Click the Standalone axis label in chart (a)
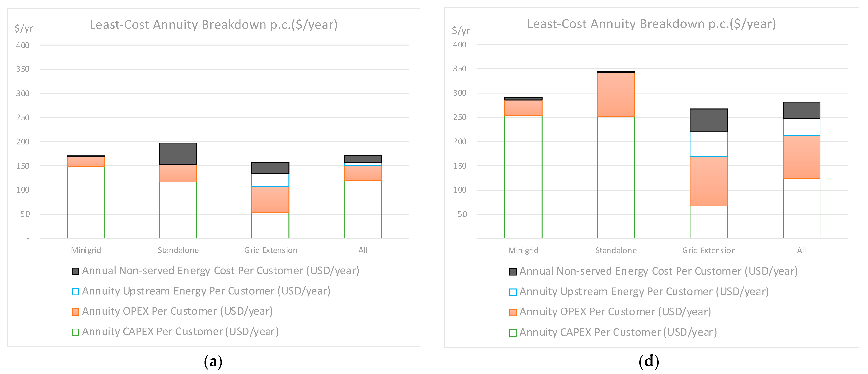The height and width of the screenshot is (374, 868). [178, 250]
